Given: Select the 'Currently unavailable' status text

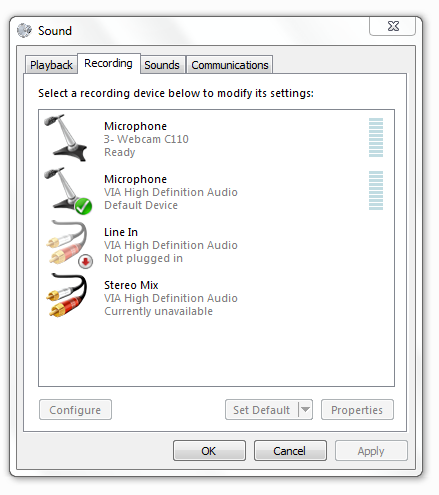Looking at the screenshot, I should [x=158, y=311].
